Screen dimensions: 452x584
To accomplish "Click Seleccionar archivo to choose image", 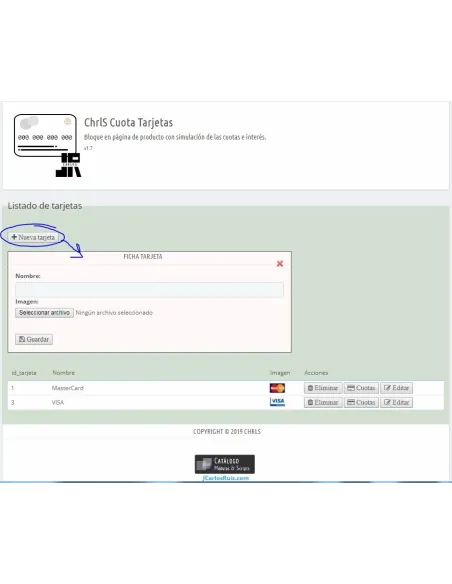I will coord(44,313).
